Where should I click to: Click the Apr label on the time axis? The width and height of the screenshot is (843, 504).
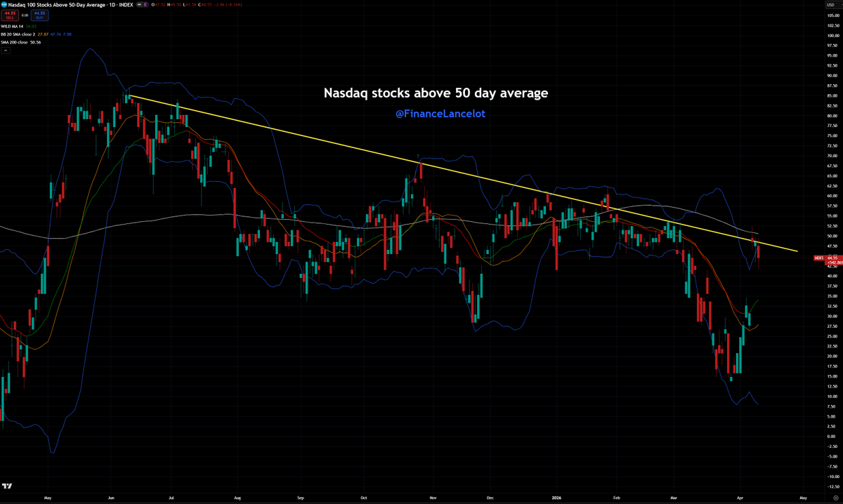740,498
